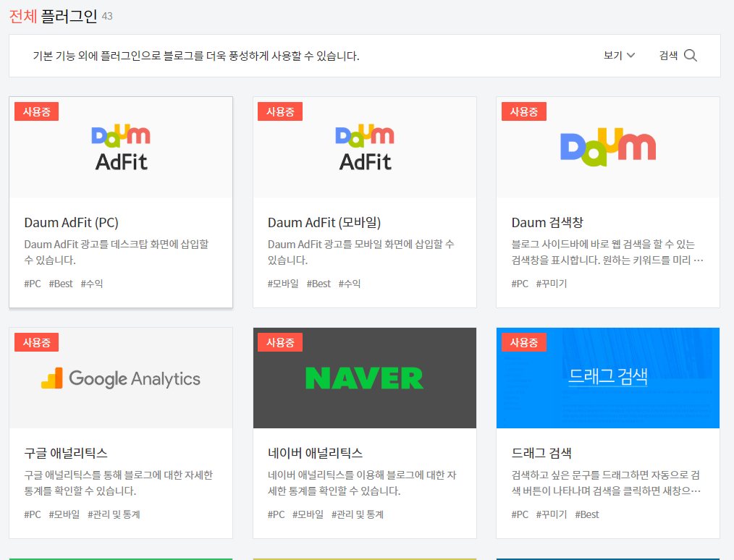
Task: Click the Daum 검색창 plugin title
Action: 547,223
